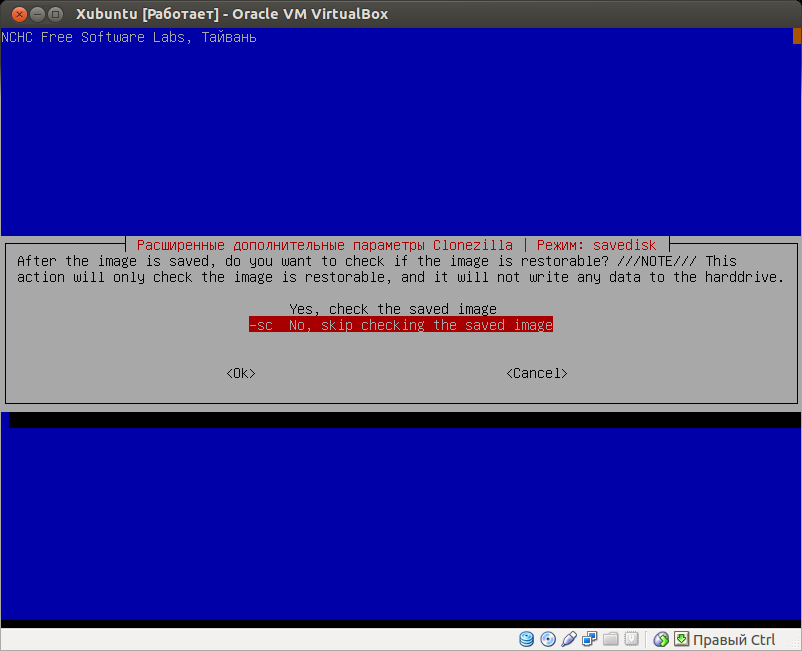Viewport: 802px width, 651px height.
Task: Click the network adapters status icon
Action: point(590,639)
